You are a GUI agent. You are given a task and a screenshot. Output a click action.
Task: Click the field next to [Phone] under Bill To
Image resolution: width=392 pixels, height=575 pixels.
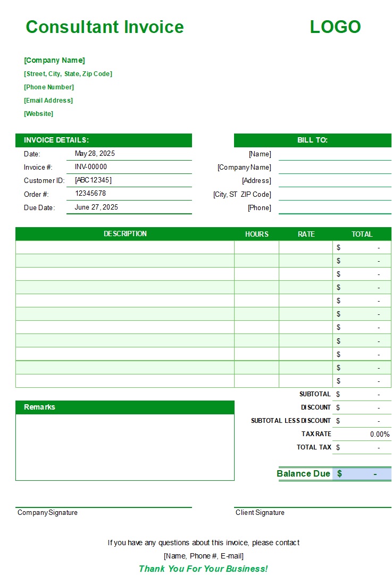335,207
